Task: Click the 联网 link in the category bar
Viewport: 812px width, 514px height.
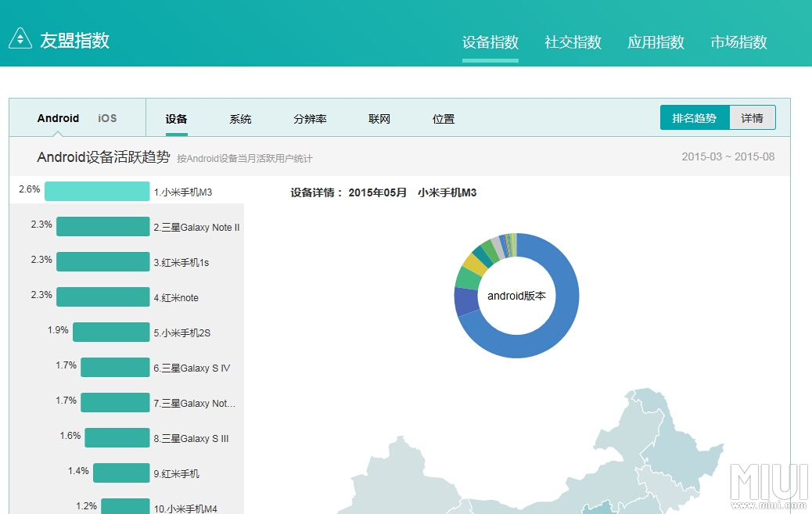Action: [379, 119]
